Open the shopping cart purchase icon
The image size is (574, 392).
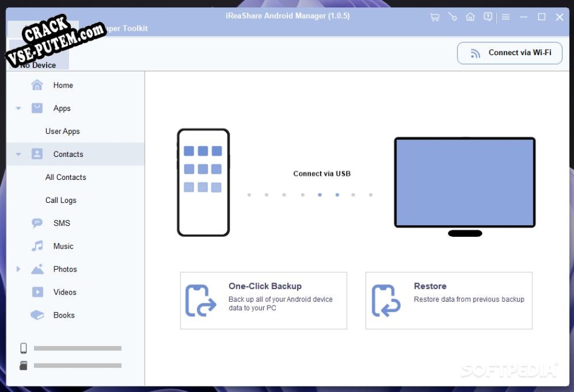pos(435,17)
